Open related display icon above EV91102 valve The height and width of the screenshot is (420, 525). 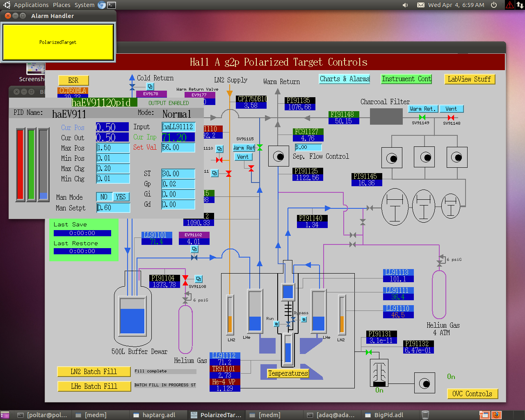click(x=195, y=249)
